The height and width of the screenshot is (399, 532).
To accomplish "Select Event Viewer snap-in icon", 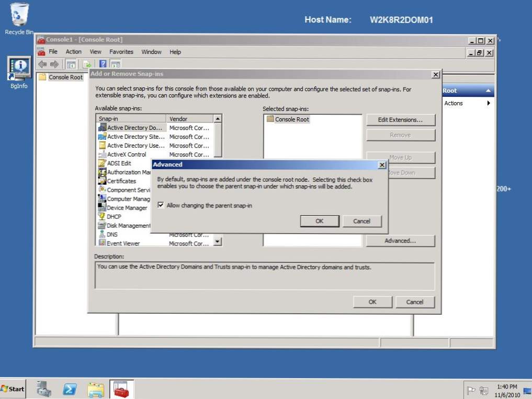I will 102,243.
